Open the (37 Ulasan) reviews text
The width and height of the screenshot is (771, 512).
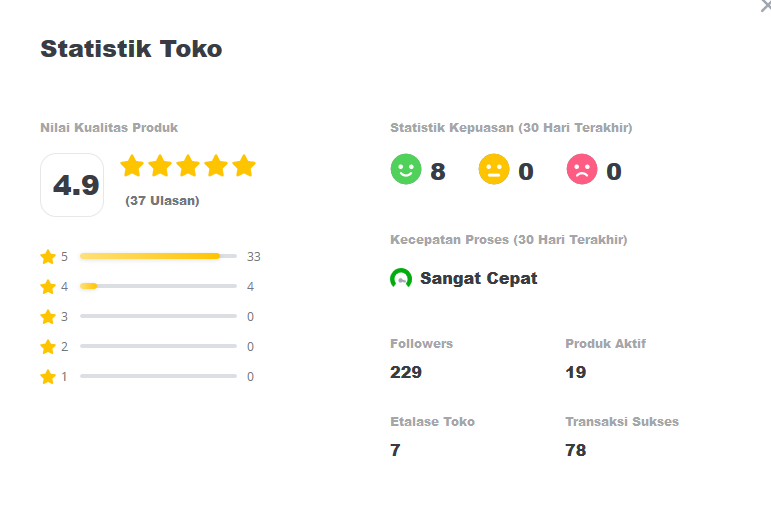(x=162, y=201)
